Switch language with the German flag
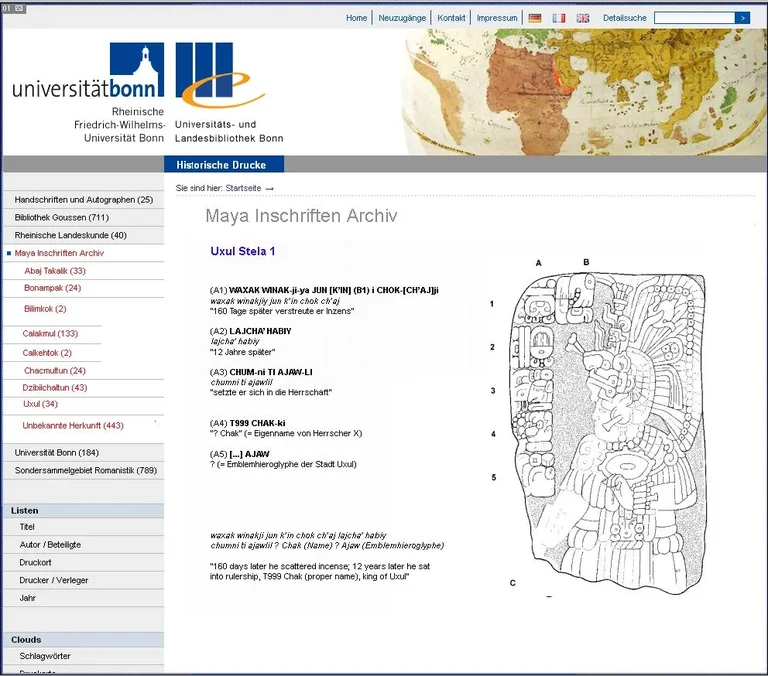This screenshot has width=768, height=676. (x=535, y=18)
